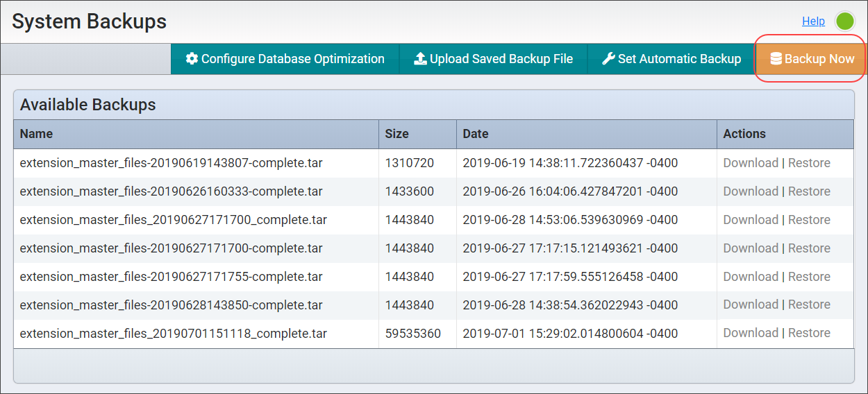The width and height of the screenshot is (868, 394).
Task: Restore the 20190619143807 backup
Action: pos(809,163)
